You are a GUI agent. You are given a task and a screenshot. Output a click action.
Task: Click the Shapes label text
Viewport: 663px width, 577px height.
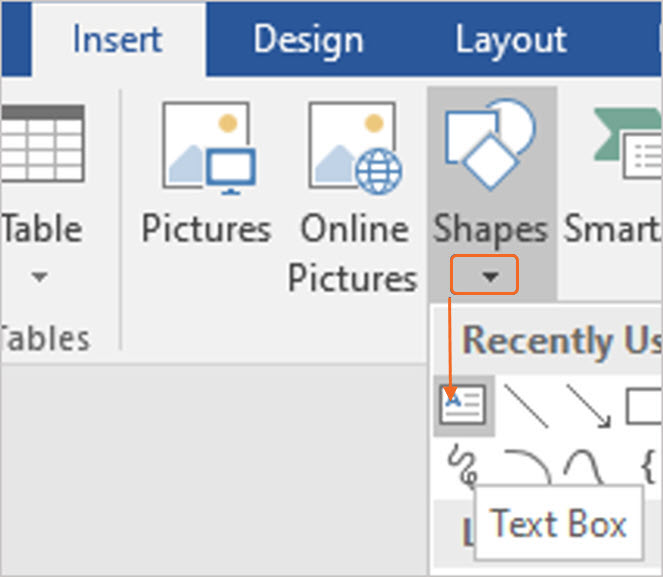point(490,230)
